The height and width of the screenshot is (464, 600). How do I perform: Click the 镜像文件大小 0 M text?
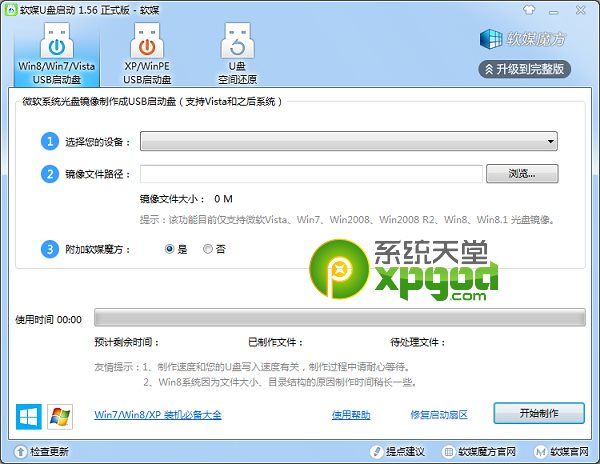pos(186,199)
